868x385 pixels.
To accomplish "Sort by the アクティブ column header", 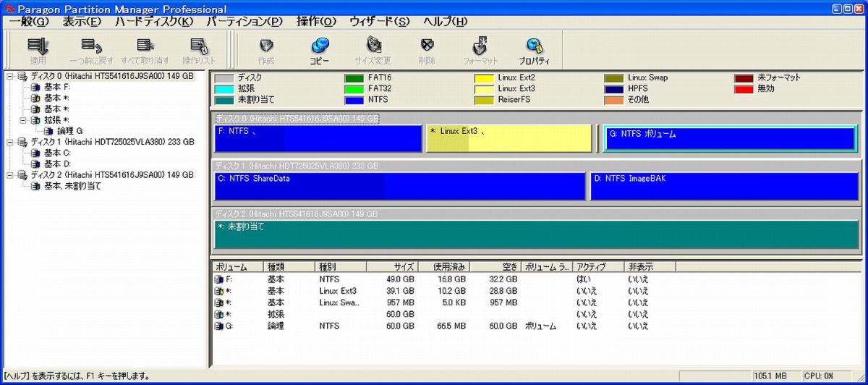I will [x=599, y=267].
